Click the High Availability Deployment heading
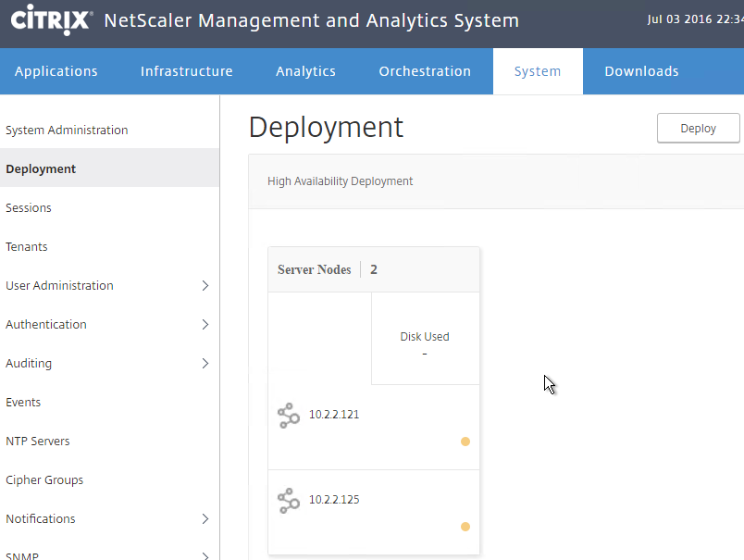 pyautogui.click(x=341, y=181)
